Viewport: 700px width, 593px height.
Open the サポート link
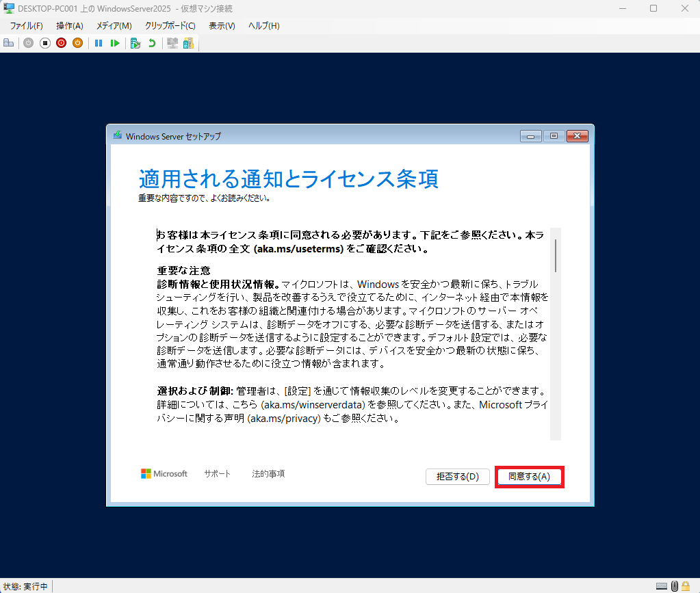pyautogui.click(x=218, y=474)
